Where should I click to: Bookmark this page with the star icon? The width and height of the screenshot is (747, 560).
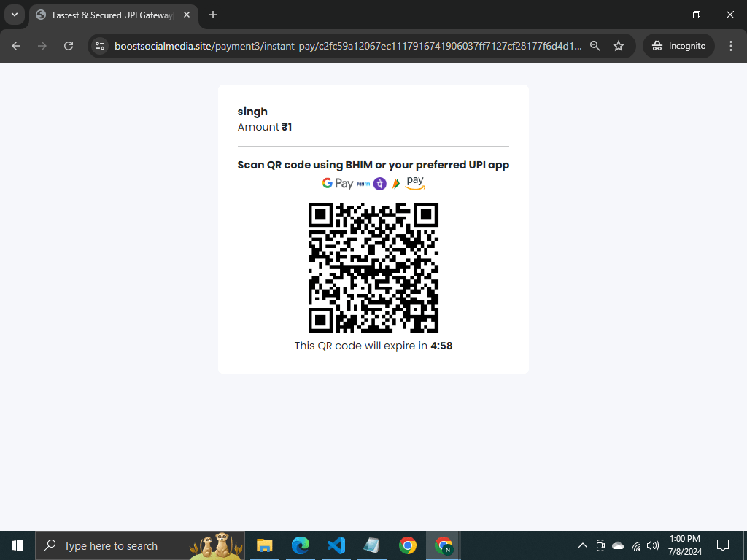tap(619, 46)
